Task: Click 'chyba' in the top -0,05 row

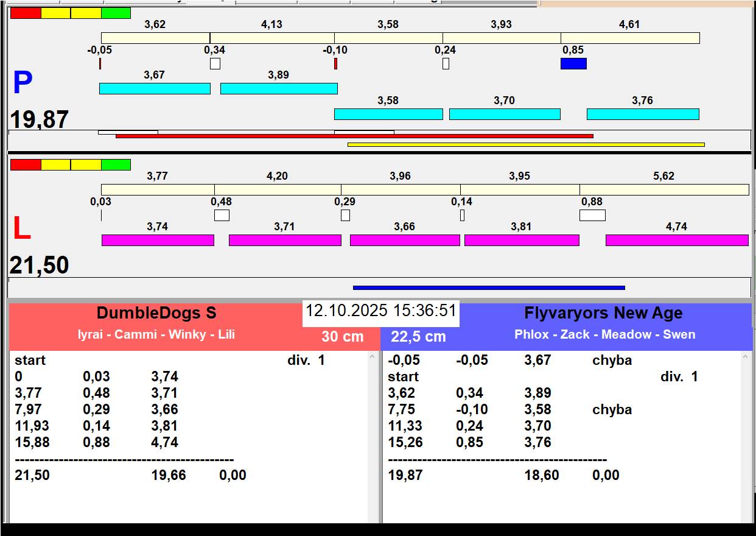Action: (x=612, y=360)
